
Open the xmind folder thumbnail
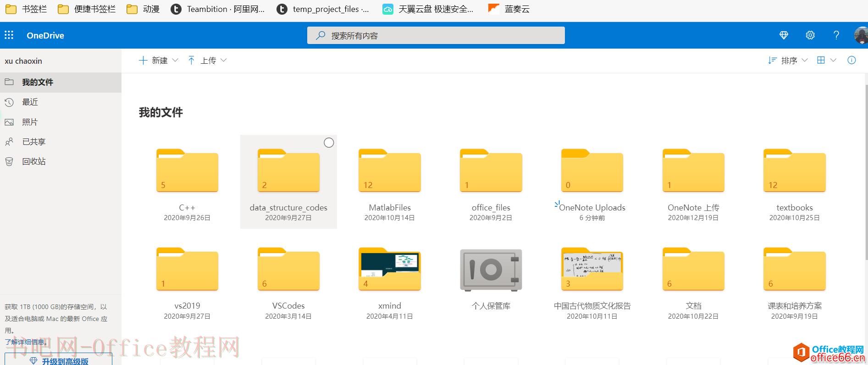pyautogui.click(x=390, y=269)
